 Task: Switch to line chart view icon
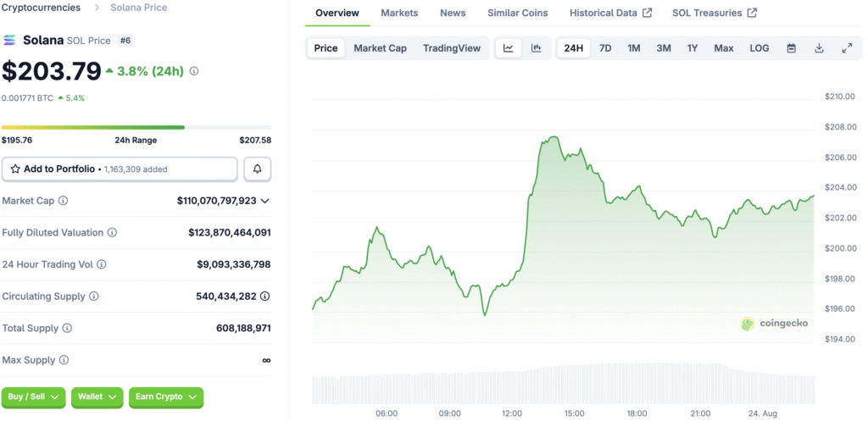pos(509,48)
